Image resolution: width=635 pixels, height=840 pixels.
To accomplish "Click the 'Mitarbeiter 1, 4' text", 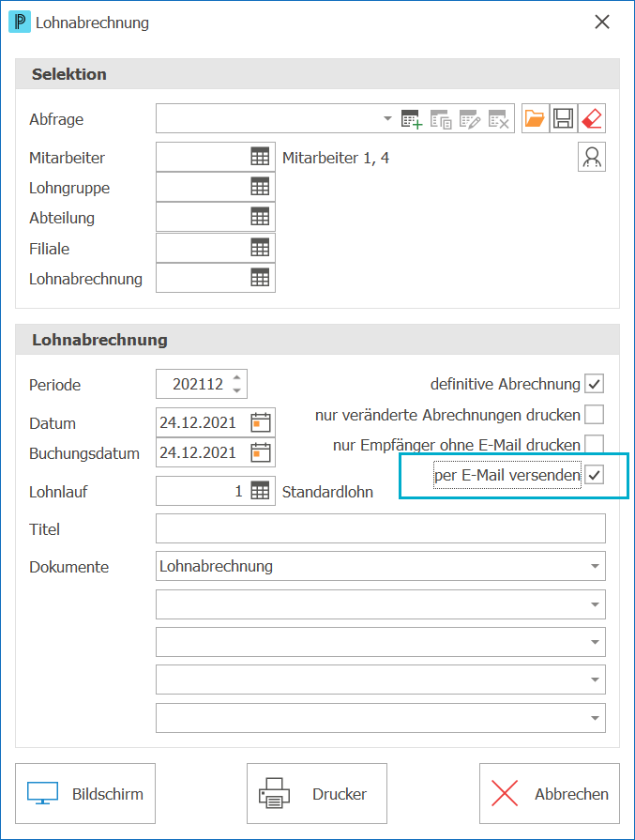I will pos(336,158).
